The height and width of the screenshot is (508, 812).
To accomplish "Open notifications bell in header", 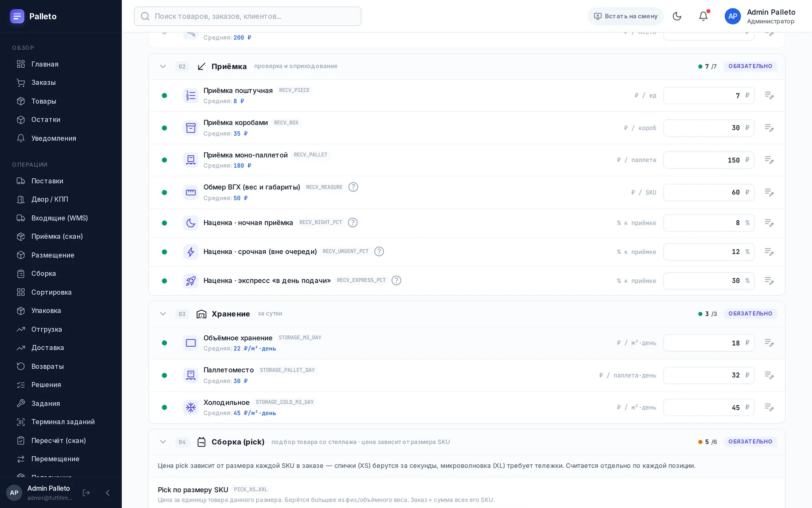I will pyautogui.click(x=703, y=16).
